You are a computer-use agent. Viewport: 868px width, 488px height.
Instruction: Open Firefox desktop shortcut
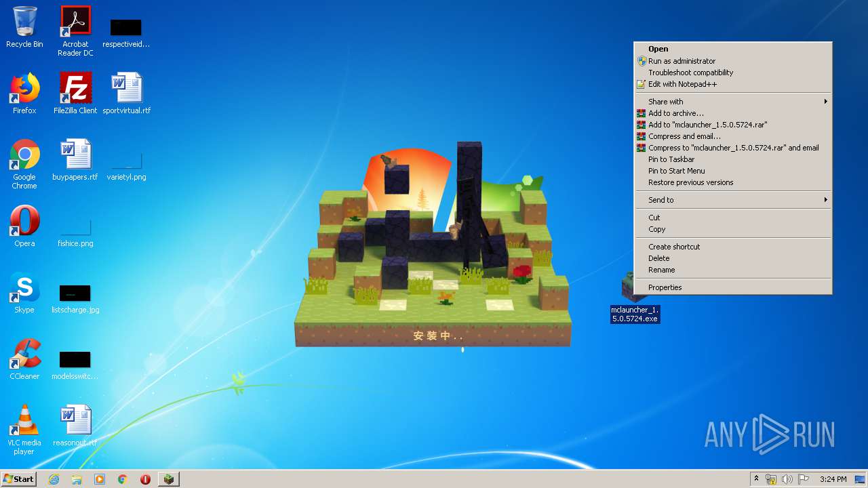tap(24, 94)
